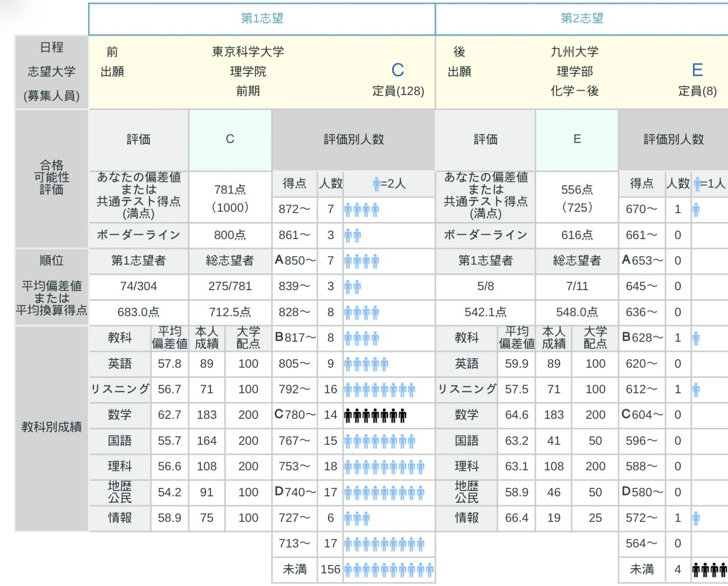This screenshot has width=728, height=586.
Task: Click the 683.0点 average score cell
Action: tap(139, 312)
